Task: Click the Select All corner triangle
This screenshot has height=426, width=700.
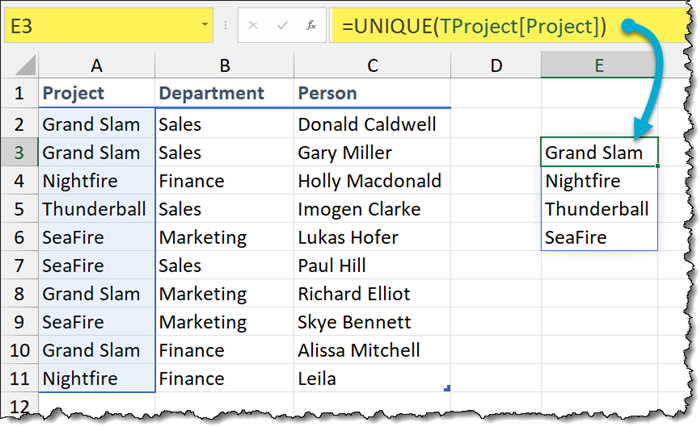Action: (x=18, y=66)
